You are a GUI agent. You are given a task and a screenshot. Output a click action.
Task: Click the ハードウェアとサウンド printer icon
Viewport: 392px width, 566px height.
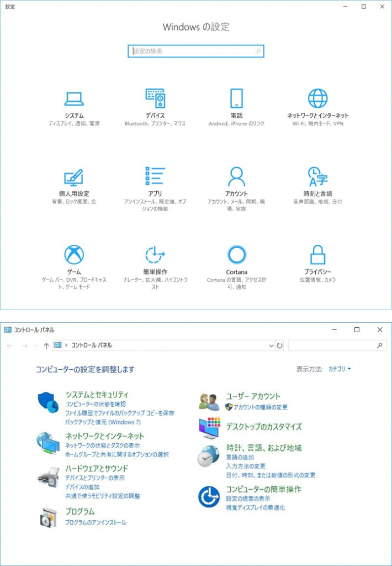pyautogui.click(x=48, y=477)
